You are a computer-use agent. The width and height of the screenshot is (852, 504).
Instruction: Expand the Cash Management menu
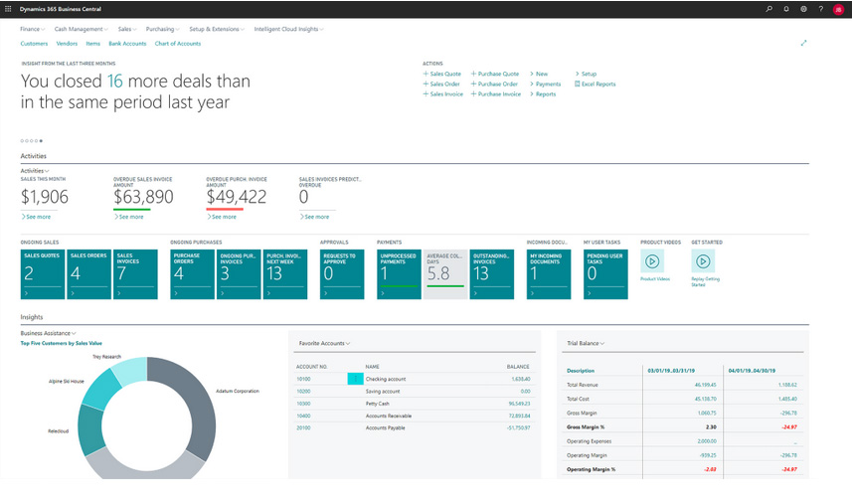(81, 30)
